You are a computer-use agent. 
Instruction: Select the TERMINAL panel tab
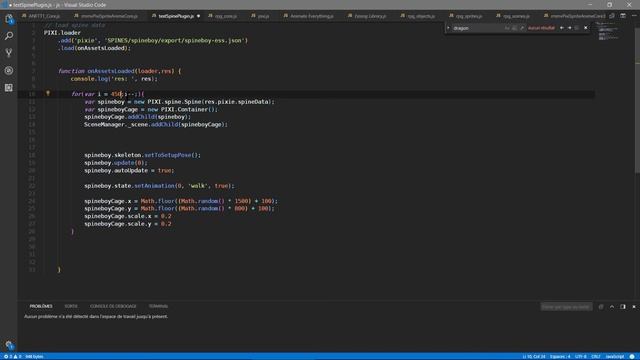coord(158,306)
